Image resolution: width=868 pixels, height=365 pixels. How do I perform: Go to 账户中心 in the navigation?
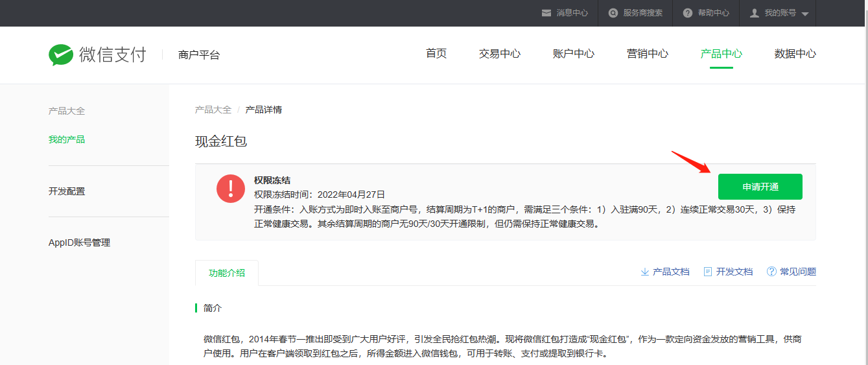coord(574,54)
